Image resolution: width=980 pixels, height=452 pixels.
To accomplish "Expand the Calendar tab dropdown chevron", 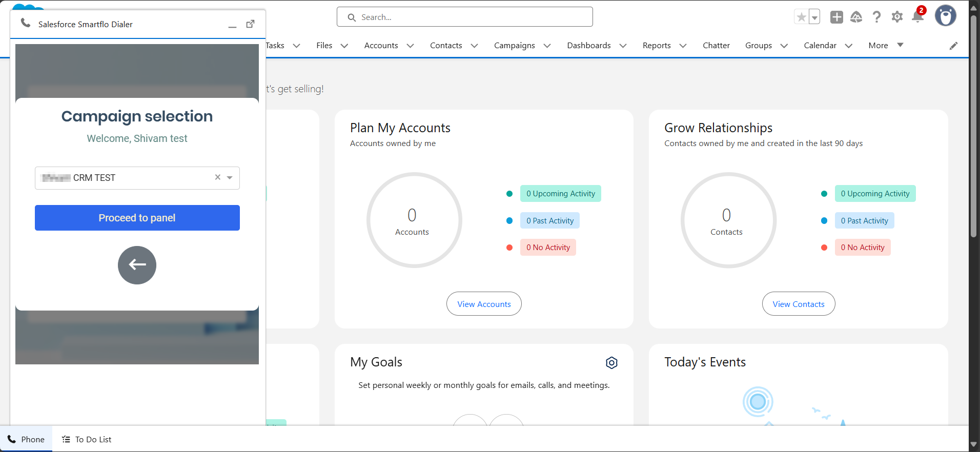I will [x=848, y=46].
